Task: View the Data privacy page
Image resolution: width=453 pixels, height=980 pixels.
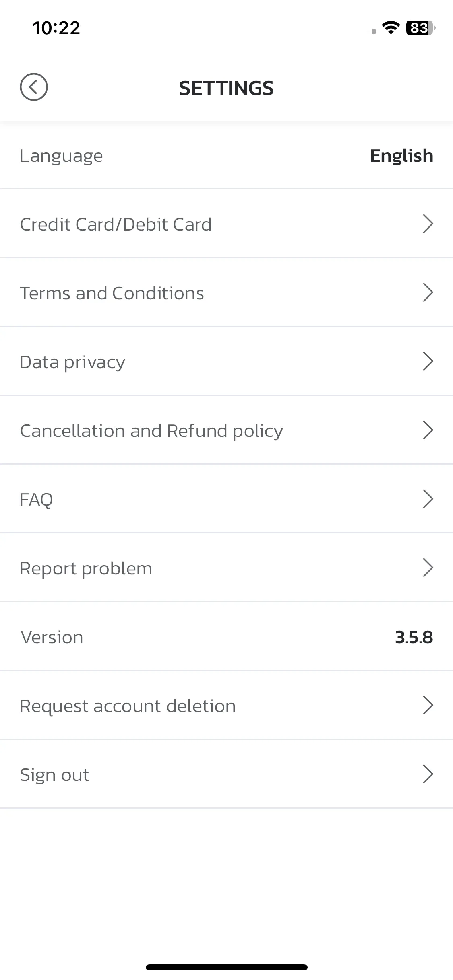Action: [x=226, y=361]
